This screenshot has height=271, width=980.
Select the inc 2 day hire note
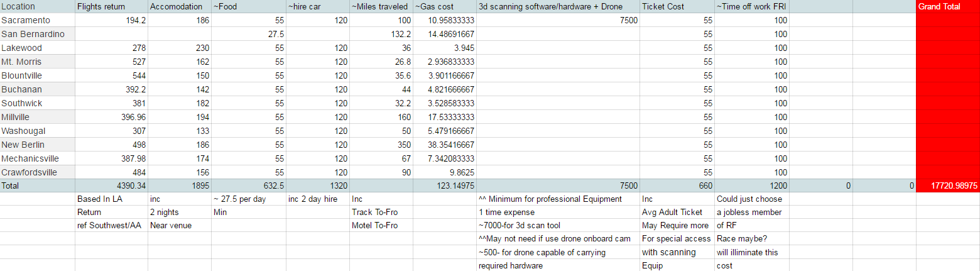click(x=318, y=199)
